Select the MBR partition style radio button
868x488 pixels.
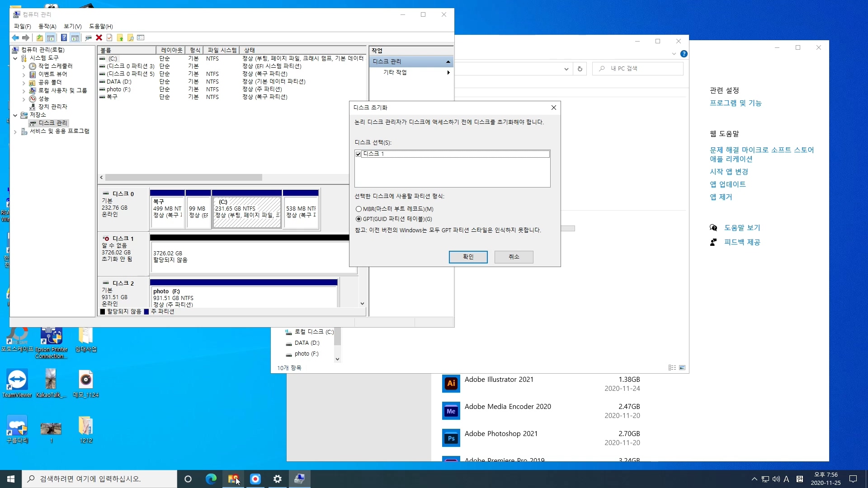359,209
